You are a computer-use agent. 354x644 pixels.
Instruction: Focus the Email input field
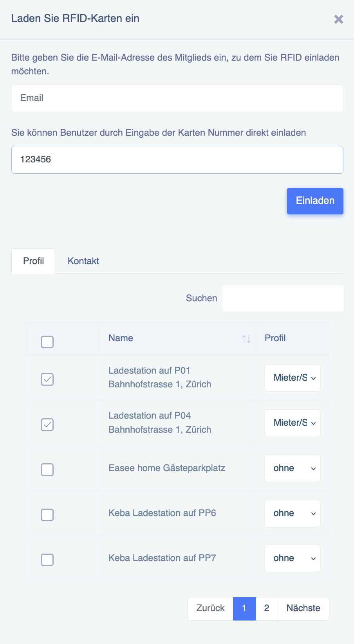pyautogui.click(x=177, y=98)
